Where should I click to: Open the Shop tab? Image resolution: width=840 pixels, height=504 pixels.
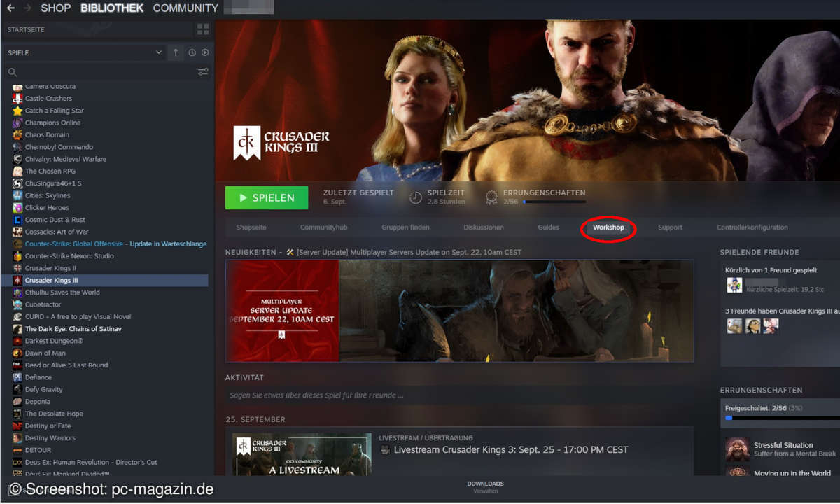56,8
